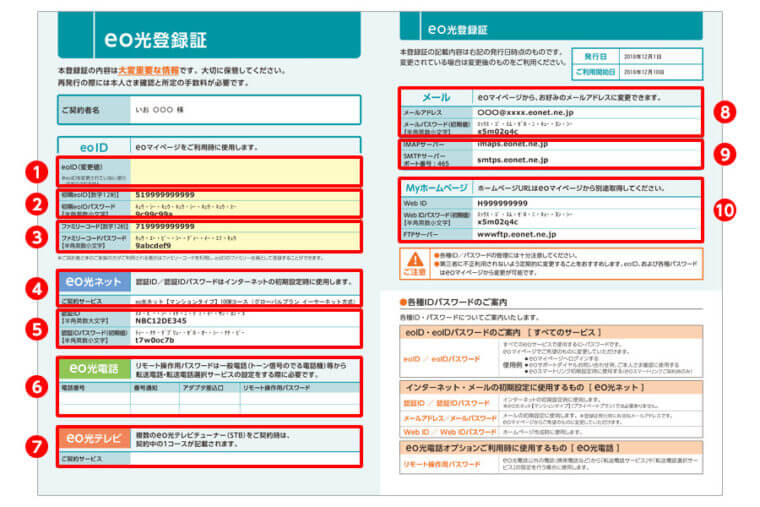760x507 pixels.
Task: Click the blue "eo光ネット" section heading
Action: pyautogui.click(x=94, y=282)
